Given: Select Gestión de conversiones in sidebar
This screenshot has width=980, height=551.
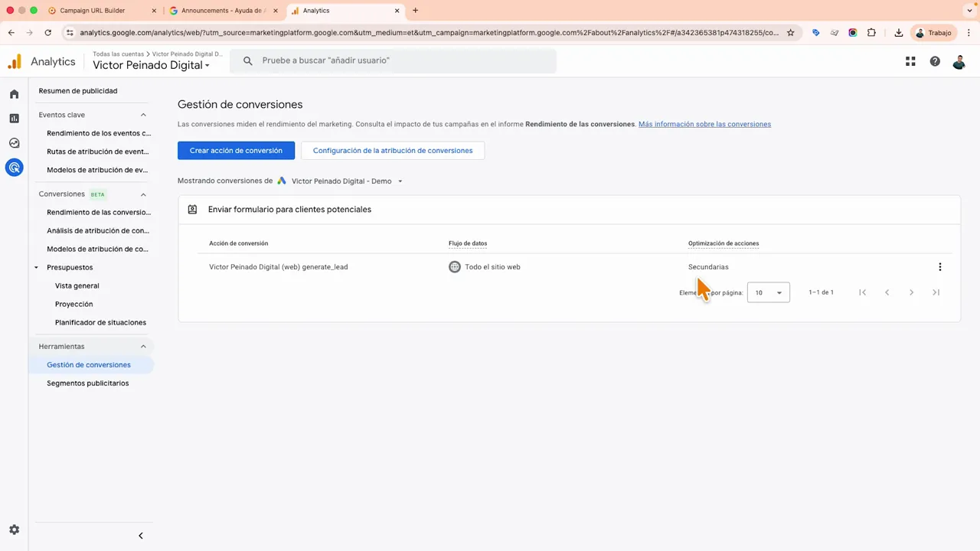Looking at the screenshot, I should coord(89,365).
